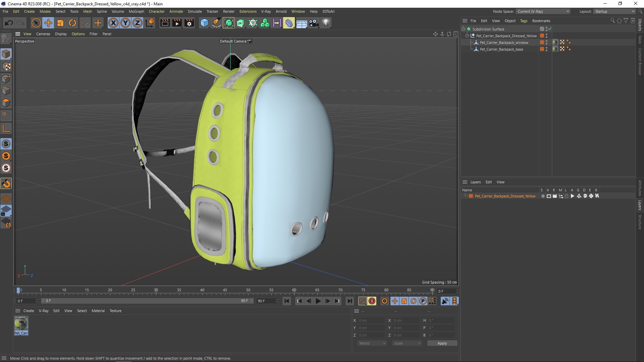Click the Spline Pen tool icon
This screenshot has height=362, width=644.
(217, 23)
